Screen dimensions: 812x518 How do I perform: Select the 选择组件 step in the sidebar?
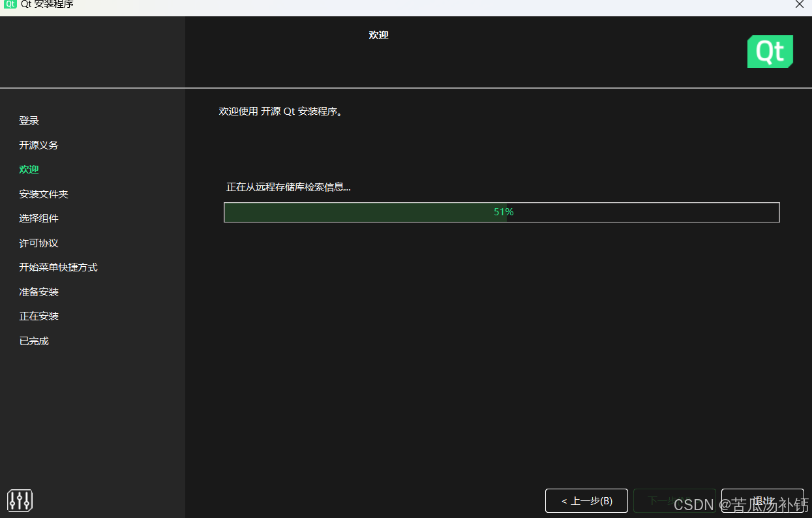coord(39,219)
